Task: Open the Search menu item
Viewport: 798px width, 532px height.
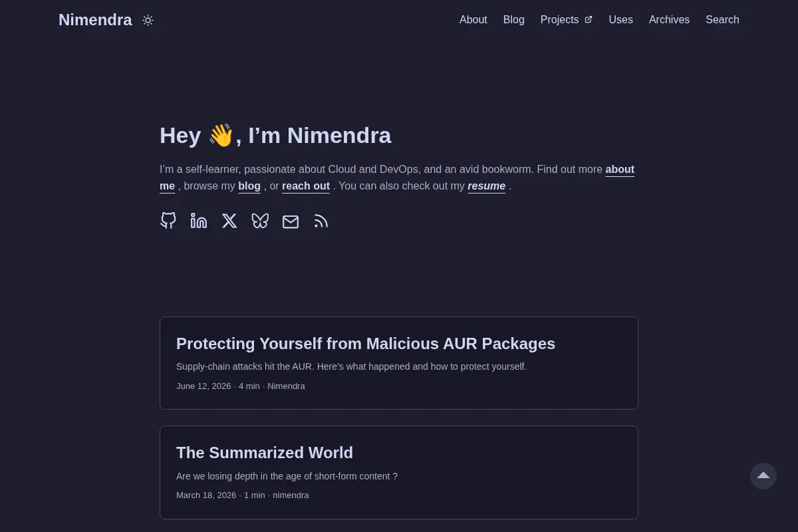Action: [x=722, y=20]
